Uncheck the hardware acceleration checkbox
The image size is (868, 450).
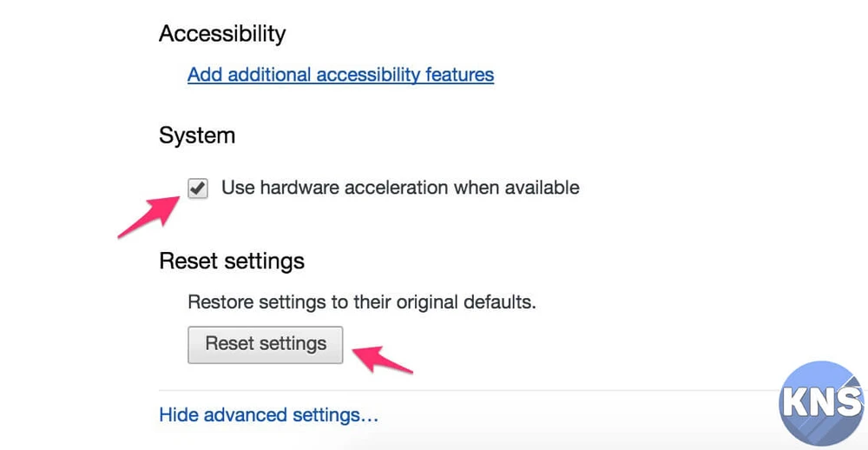(x=198, y=188)
